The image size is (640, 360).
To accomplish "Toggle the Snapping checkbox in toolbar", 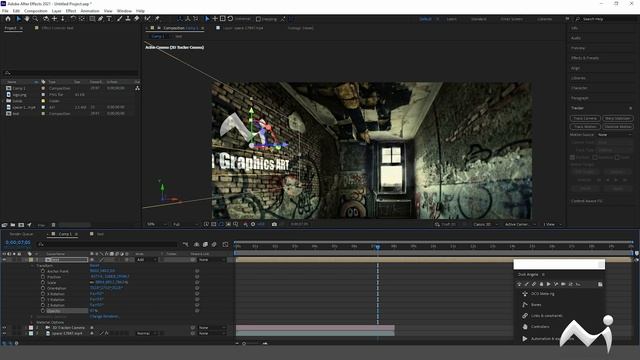I will (258, 19).
